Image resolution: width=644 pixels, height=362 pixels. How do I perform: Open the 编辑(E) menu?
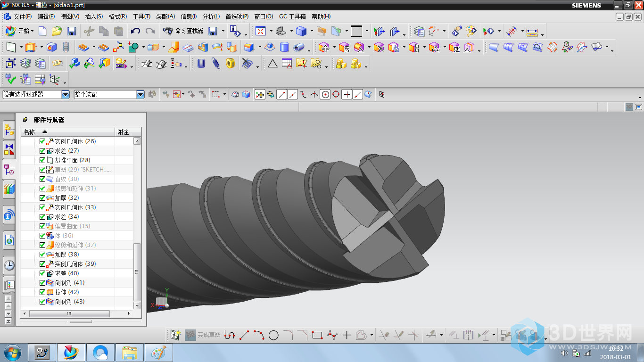pos(46,16)
